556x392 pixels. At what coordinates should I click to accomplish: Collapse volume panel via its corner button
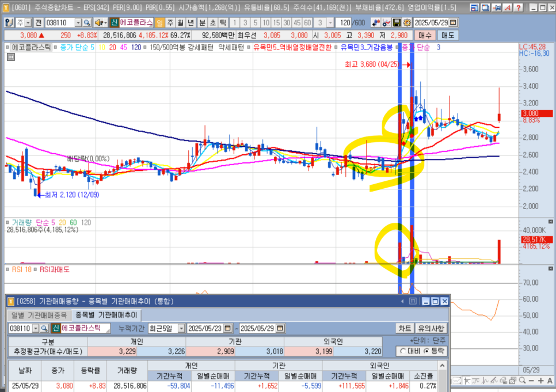[x=551, y=222]
